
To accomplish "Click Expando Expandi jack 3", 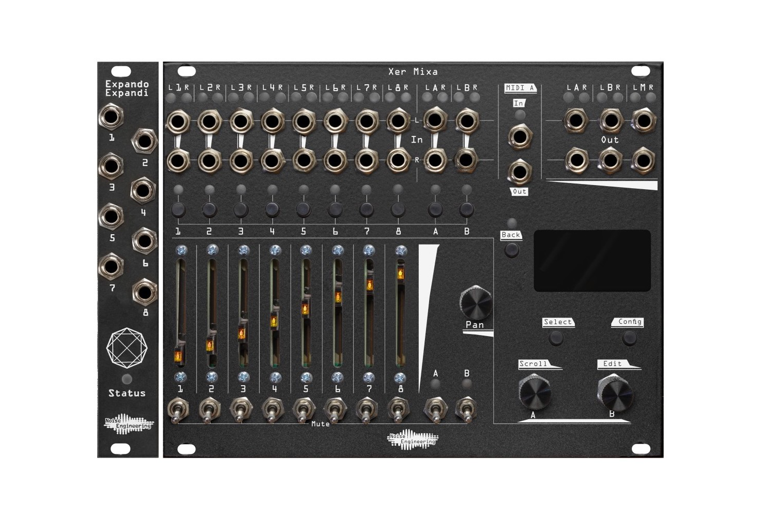I will tap(111, 166).
